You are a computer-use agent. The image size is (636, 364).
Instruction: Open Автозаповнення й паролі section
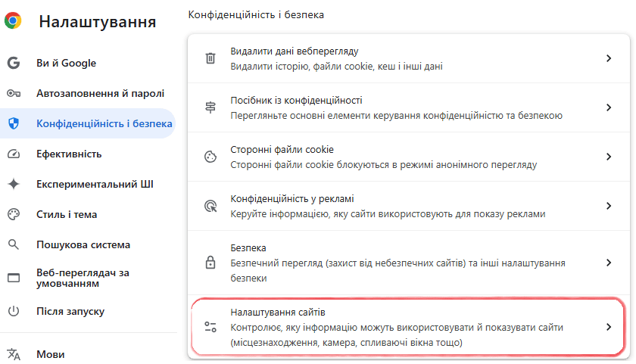tap(100, 93)
